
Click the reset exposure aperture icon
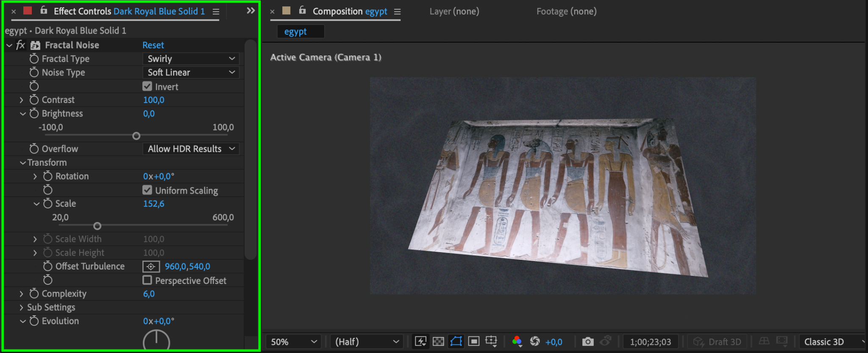[535, 342]
